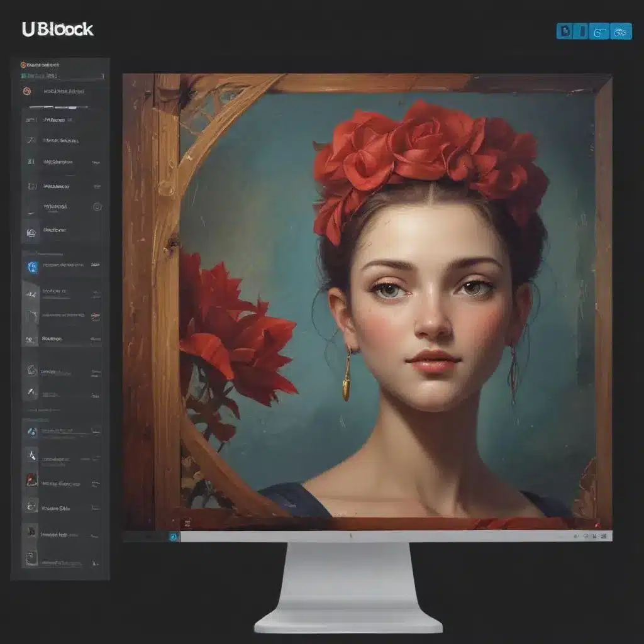Viewport: 644px width, 644px height.
Task: Select the dark vertical bar icon in the blue toolbar
Action: click(x=582, y=31)
